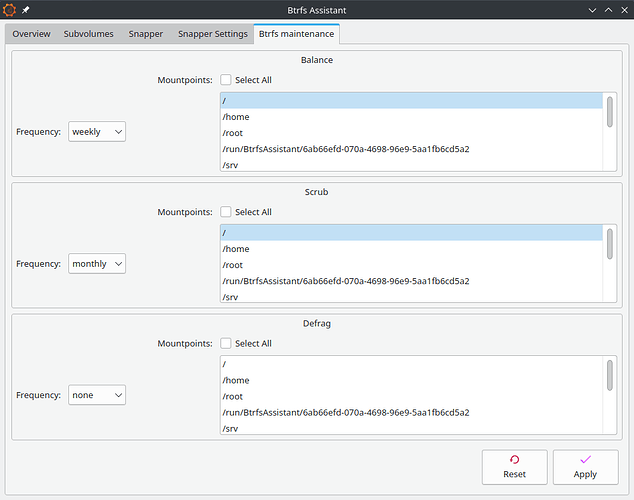Click the Balance mountpoints list scrollbar
Screen dimensions: 634x500
tap(610, 112)
